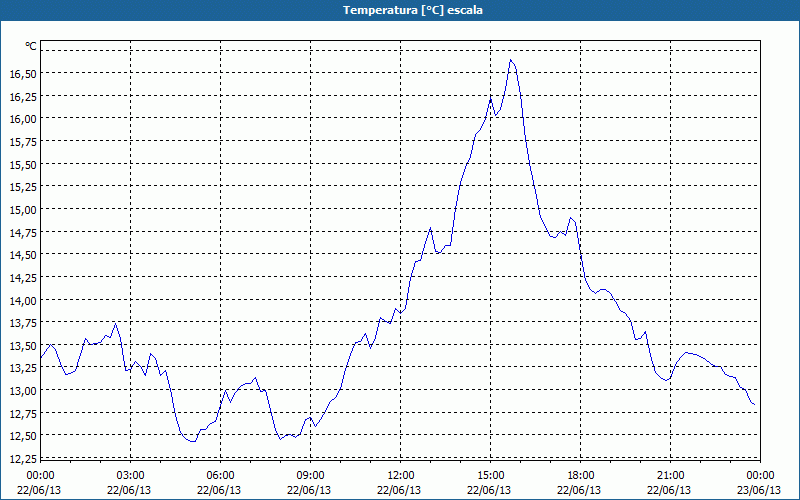Screen dimensions: 800x500
Task: Select the 14,50 axis value
Action: (23, 255)
